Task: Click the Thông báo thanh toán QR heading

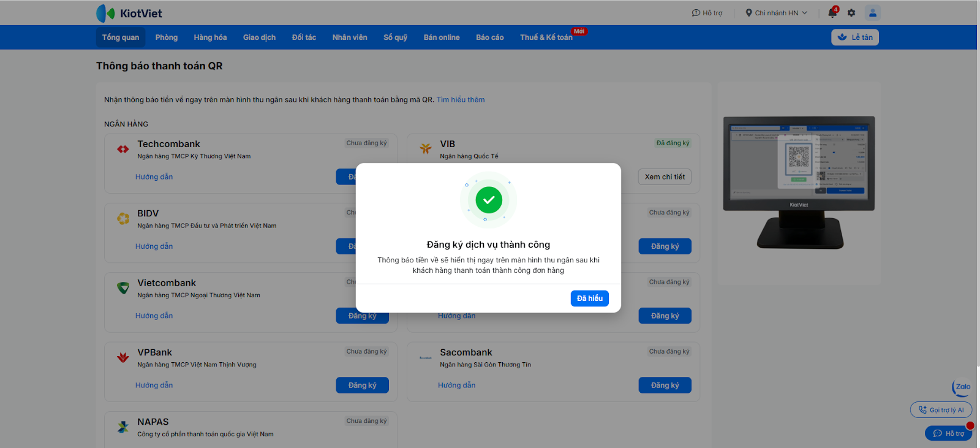Action: 159,66
